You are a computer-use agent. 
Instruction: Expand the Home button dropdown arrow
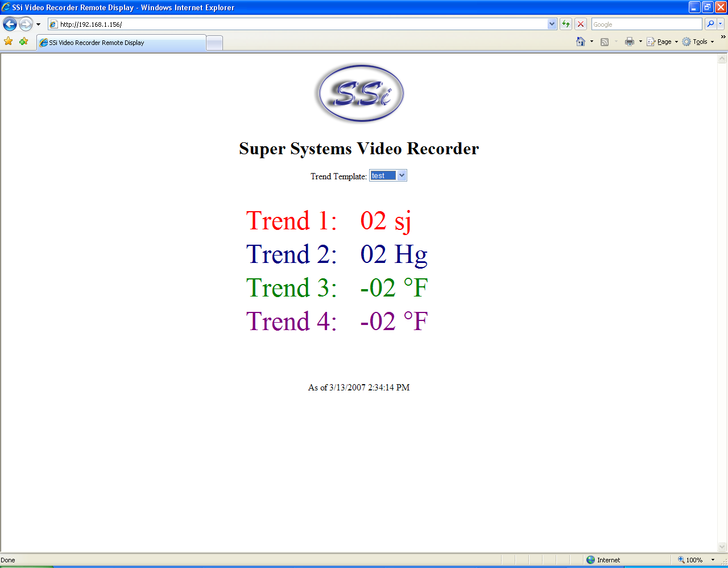pyautogui.click(x=591, y=42)
